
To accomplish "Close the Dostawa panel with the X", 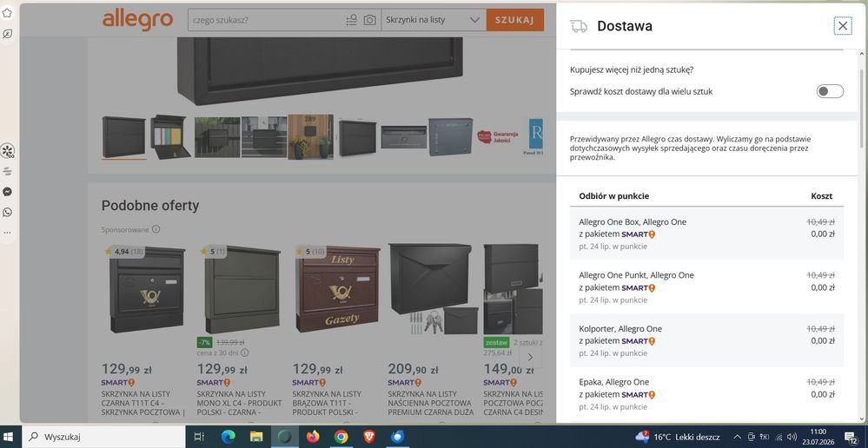I will [x=843, y=25].
